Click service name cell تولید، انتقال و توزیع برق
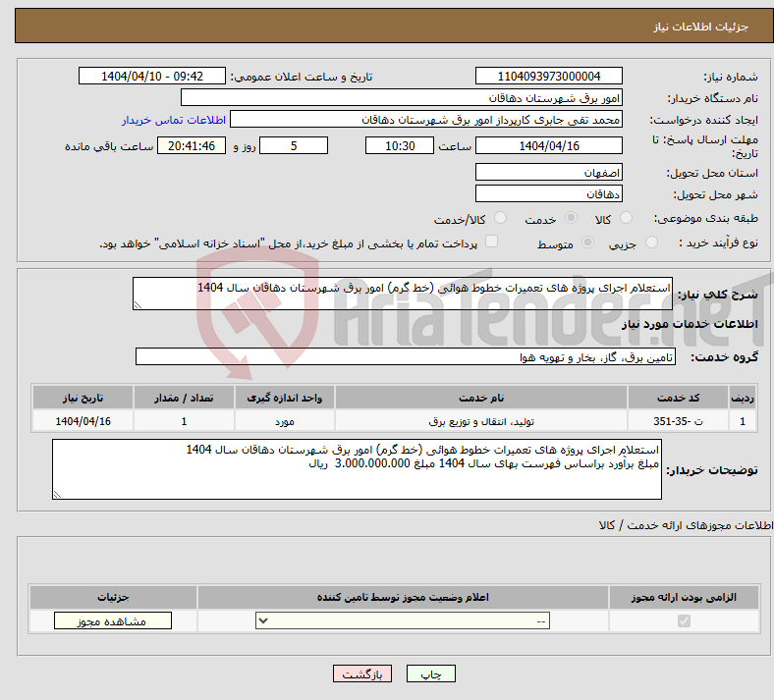 click(481, 421)
